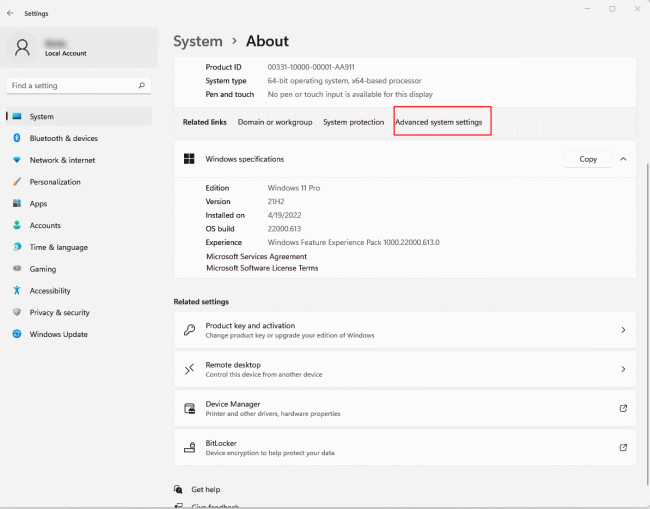Click the Bluetooth & devices sidebar icon
The width and height of the screenshot is (650, 509).
click(x=17, y=138)
